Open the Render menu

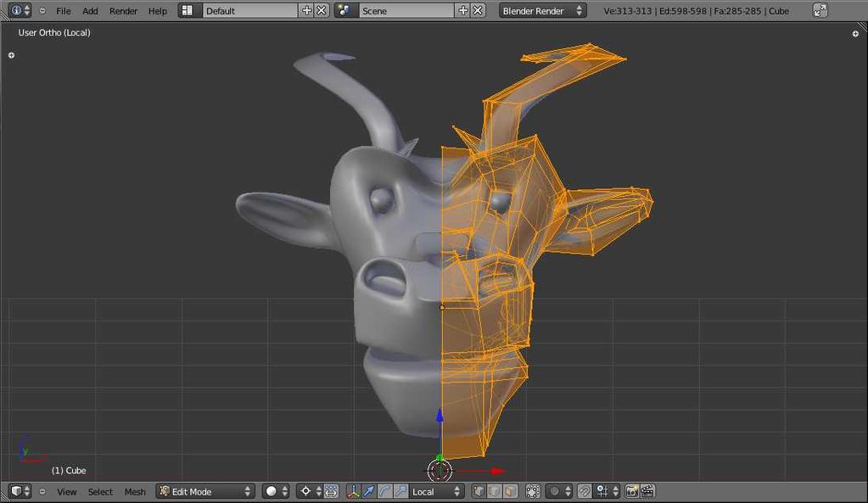(x=123, y=10)
